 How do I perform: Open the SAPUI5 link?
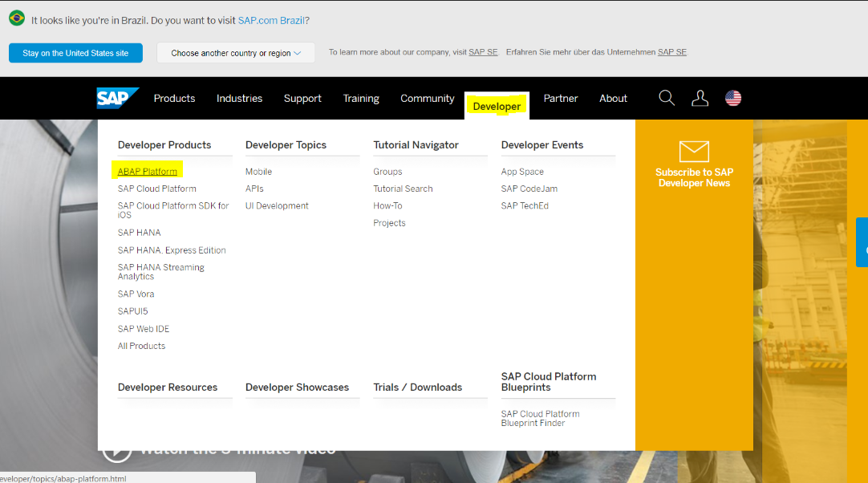tap(133, 311)
